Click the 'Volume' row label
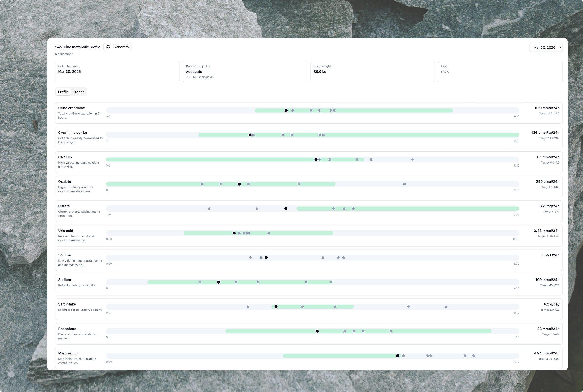This screenshot has height=392, width=583. 64,255
